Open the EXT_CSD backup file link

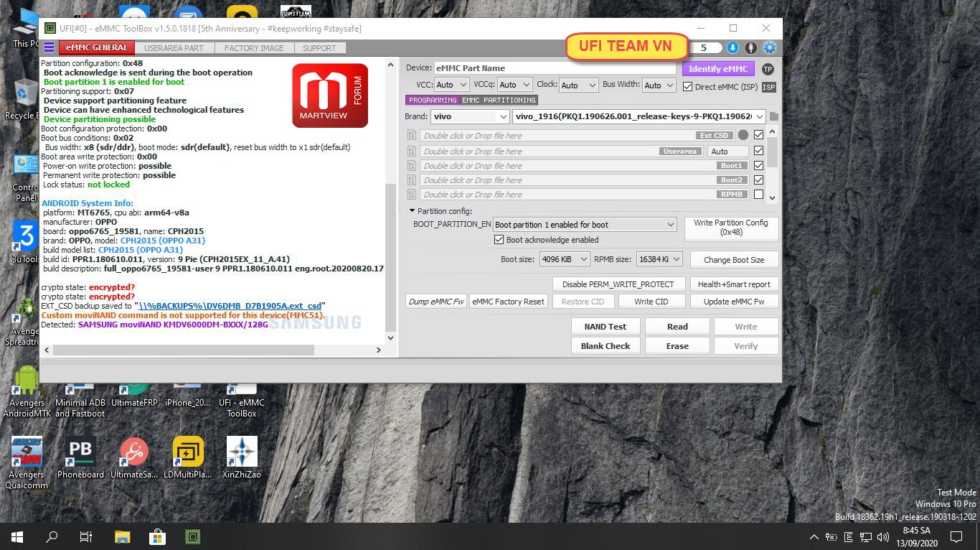(x=230, y=306)
